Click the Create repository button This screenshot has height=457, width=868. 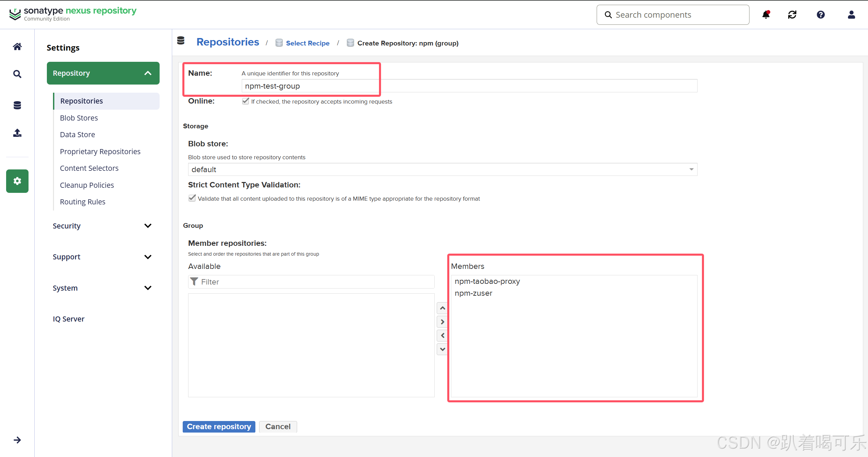pos(219,426)
